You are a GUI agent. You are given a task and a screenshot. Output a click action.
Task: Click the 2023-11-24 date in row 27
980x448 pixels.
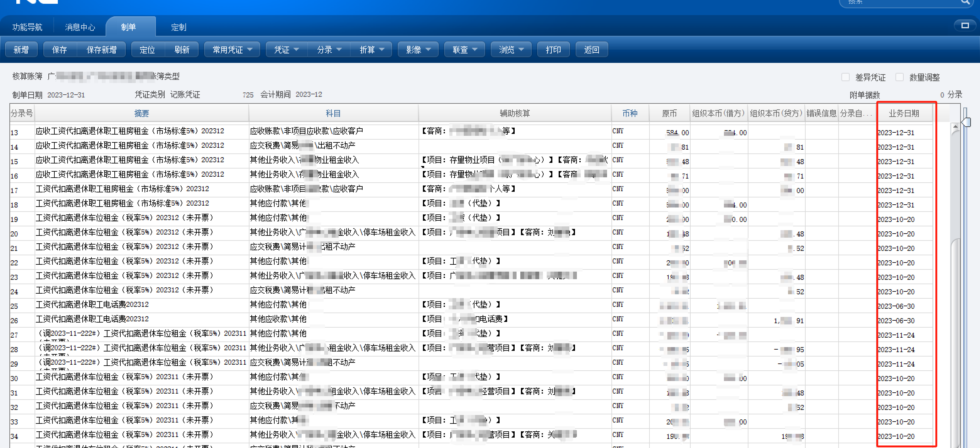[896, 335]
